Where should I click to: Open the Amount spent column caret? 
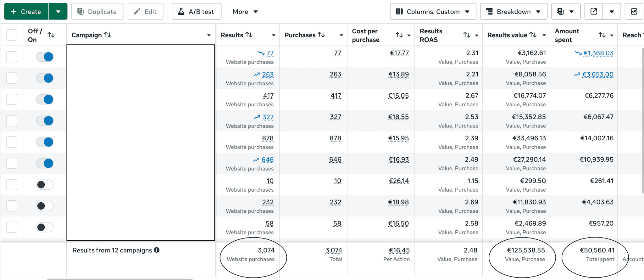coord(612,35)
